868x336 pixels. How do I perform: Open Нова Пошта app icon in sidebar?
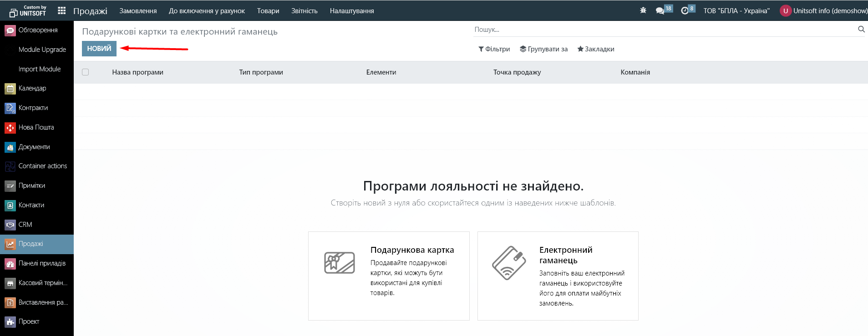pyautogui.click(x=10, y=128)
